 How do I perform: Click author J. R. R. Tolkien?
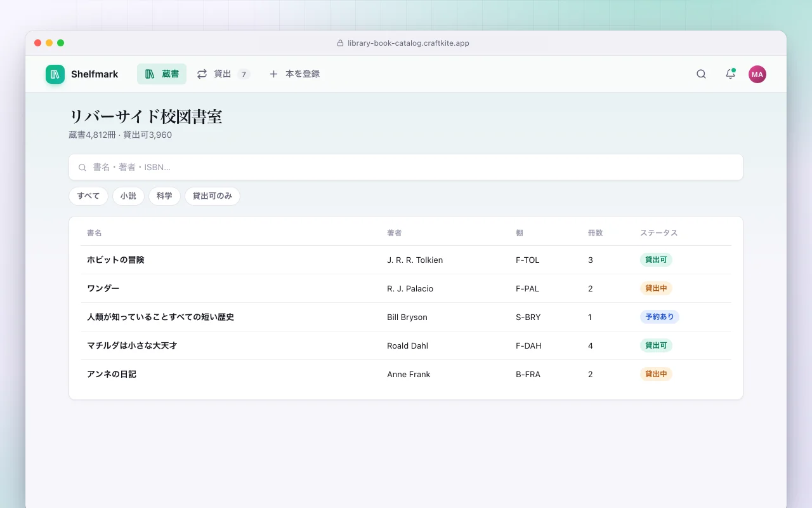[x=415, y=260]
